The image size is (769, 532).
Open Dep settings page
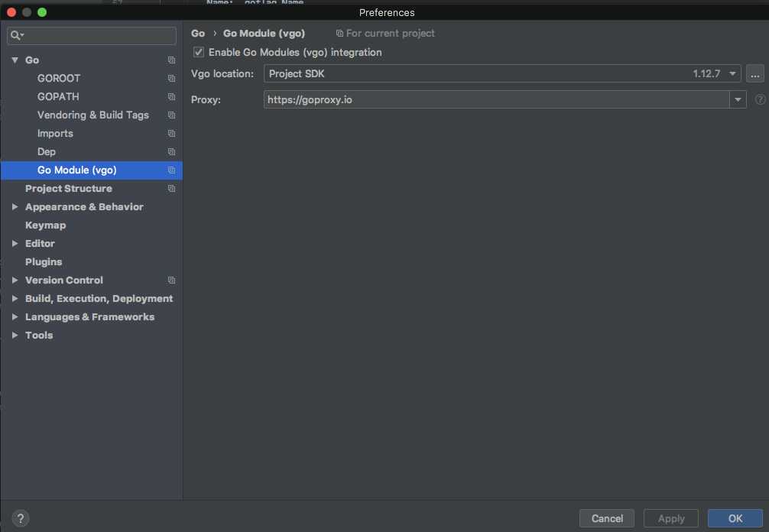tap(47, 151)
